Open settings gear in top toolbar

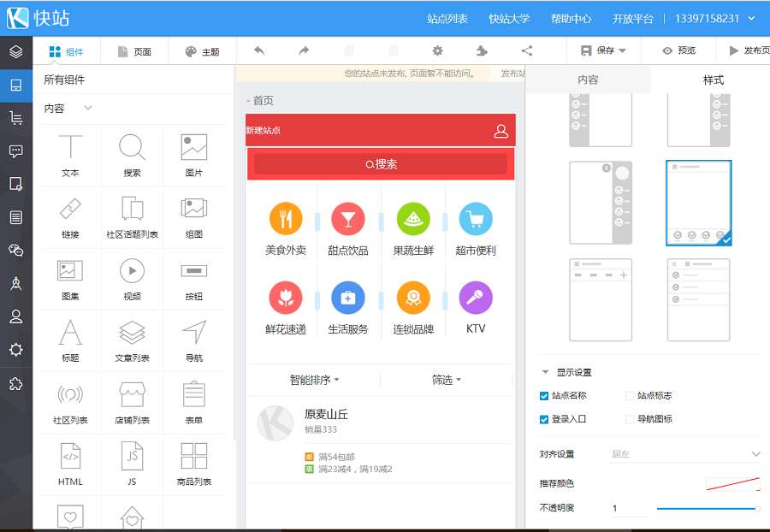[x=437, y=50]
